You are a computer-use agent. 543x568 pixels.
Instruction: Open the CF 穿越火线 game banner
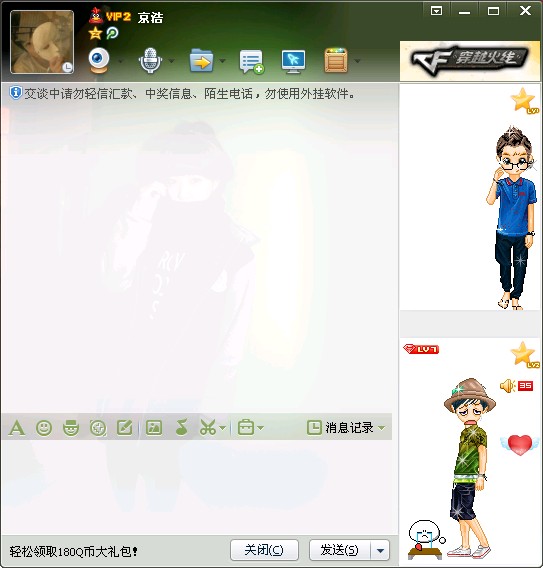click(x=470, y=60)
